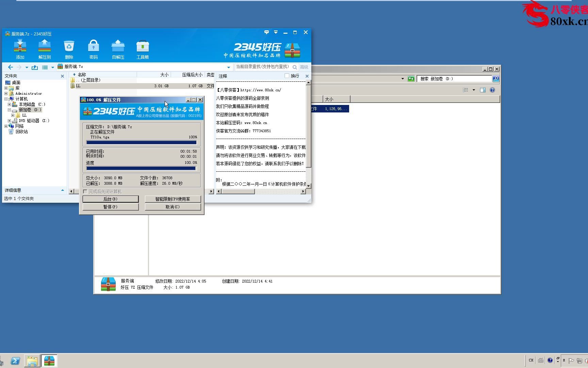This screenshot has width=588, height=368.
Task: Toggle the 完成后关闭计算机 checkbox
Action: [x=85, y=191]
